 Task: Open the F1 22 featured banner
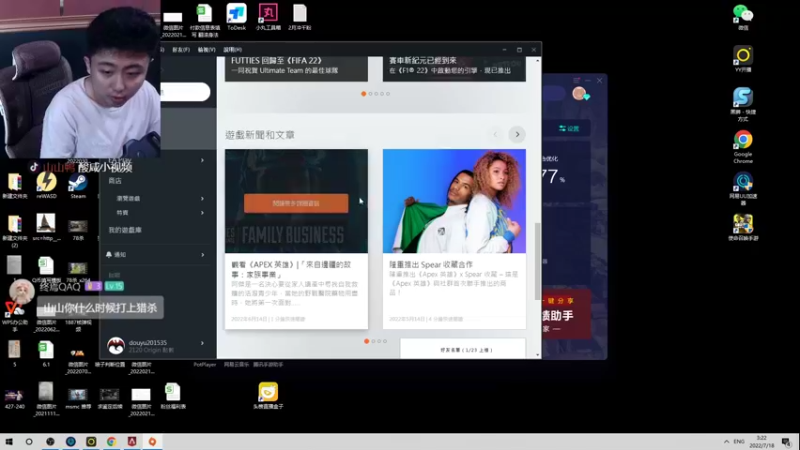(x=454, y=68)
